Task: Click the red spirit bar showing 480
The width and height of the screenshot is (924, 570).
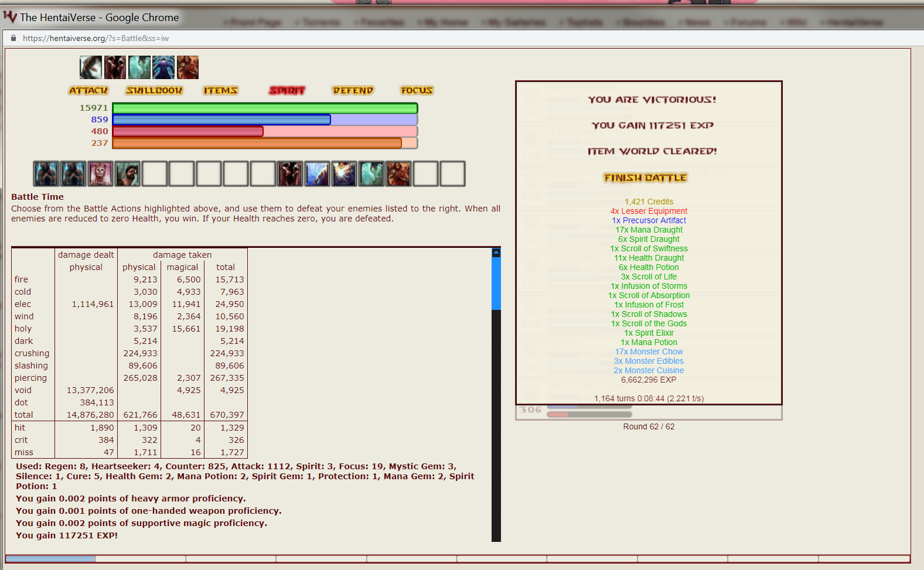Action: point(265,131)
